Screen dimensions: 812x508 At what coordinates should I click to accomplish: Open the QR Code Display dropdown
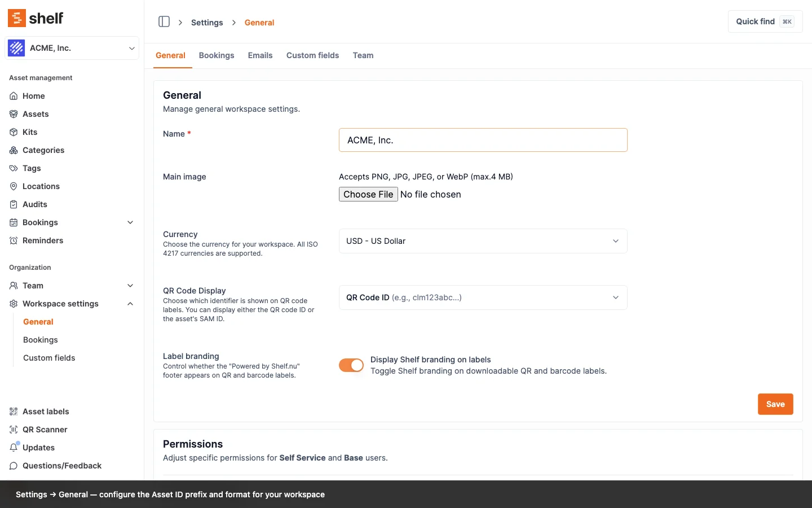pyautogui.click(x=483, y=297)
